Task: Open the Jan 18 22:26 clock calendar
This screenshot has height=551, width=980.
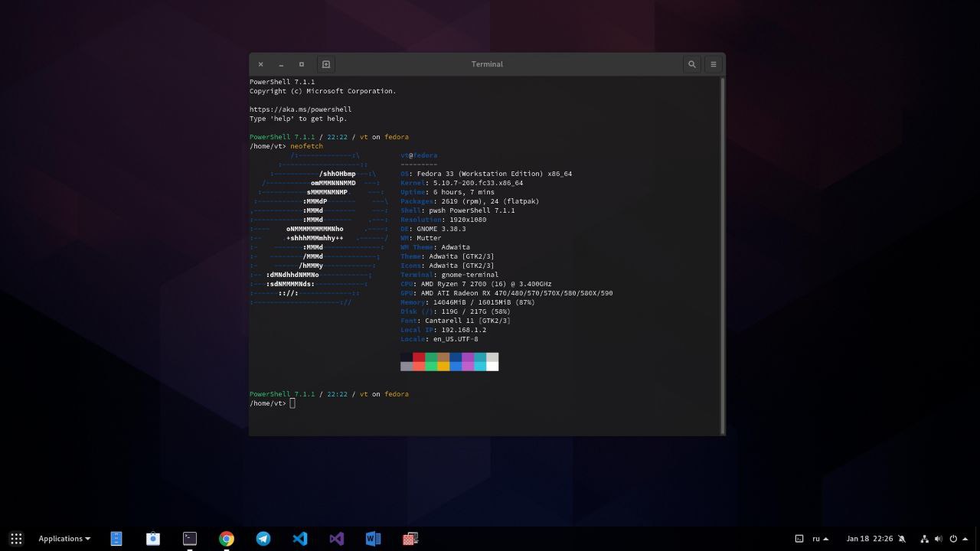Action: (870, 539)
